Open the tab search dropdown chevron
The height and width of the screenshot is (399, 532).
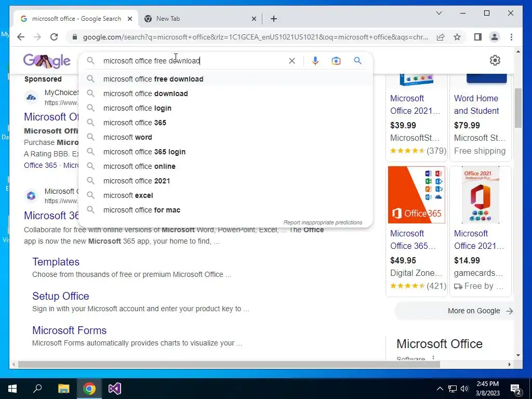(x=438, y=13)
